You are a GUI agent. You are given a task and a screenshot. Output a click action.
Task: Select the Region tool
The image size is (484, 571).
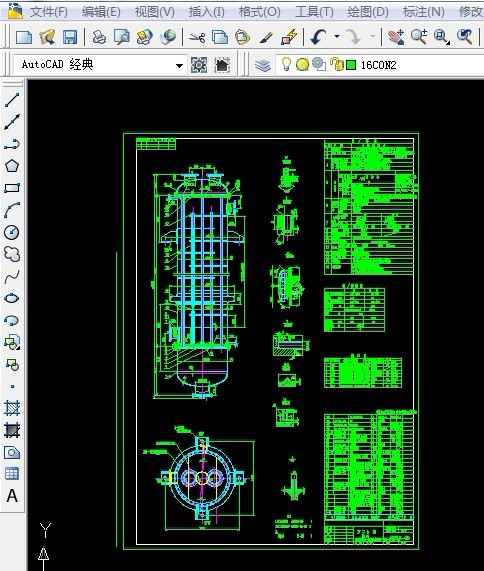point(12,453)
